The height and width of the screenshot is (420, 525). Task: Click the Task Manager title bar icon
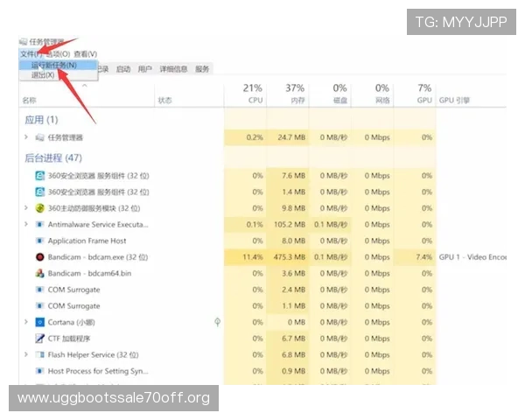23,41
